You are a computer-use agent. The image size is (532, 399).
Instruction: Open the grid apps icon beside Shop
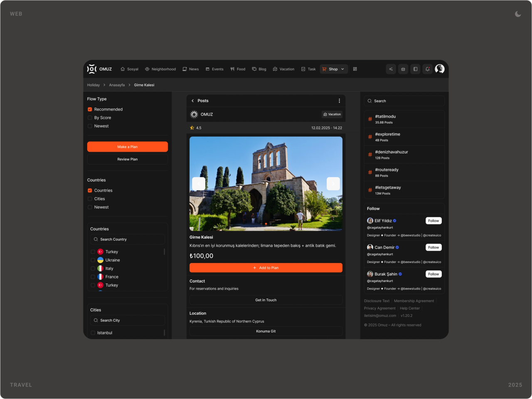(355, 69)
